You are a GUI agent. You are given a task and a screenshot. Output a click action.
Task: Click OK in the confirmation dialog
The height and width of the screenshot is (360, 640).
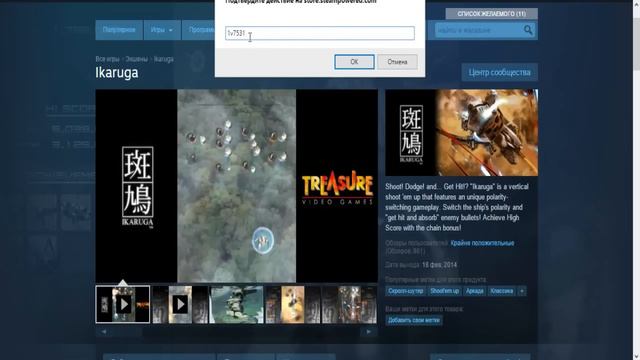click(x=354, y=62)
